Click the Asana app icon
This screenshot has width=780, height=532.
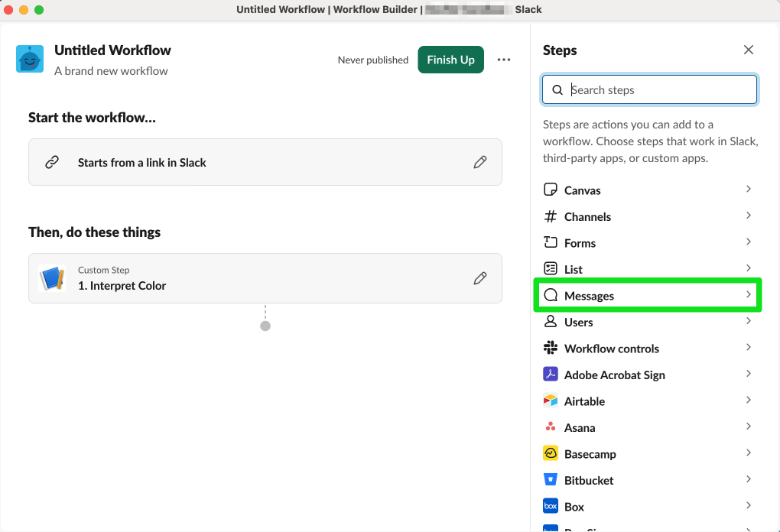coord(551,427)
